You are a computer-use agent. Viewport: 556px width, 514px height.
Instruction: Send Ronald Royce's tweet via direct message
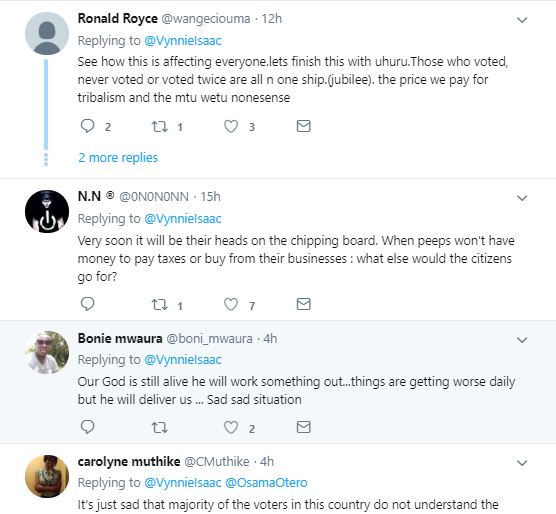(304, 126)
